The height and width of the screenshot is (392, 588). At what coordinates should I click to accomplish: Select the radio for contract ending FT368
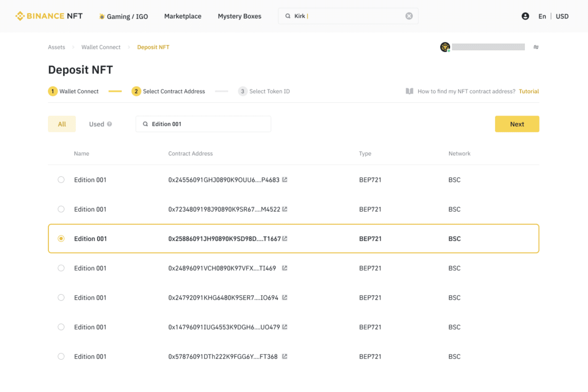(61, 356)
